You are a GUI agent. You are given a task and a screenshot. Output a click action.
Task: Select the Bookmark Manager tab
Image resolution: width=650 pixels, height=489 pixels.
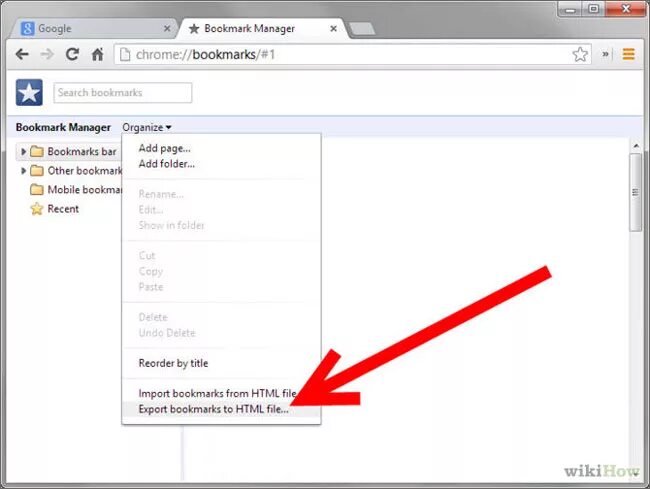tap(262, 29)
